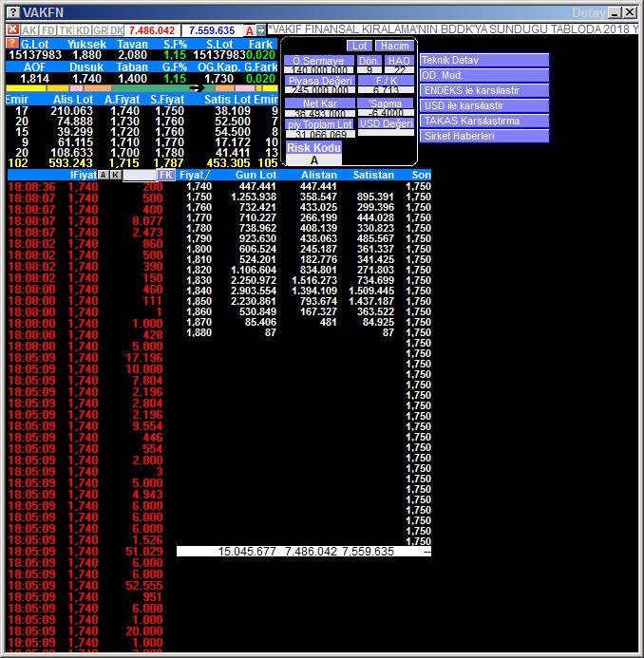Click the F / K label
Viewport: 644px width, 658px height.
387,81
